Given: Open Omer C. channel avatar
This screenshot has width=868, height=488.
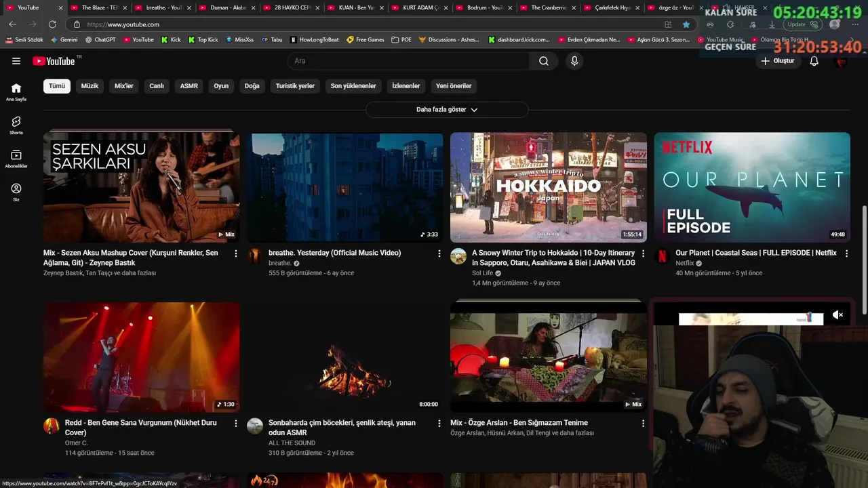Looking at the screenshot, I should [x=52, y=426].
